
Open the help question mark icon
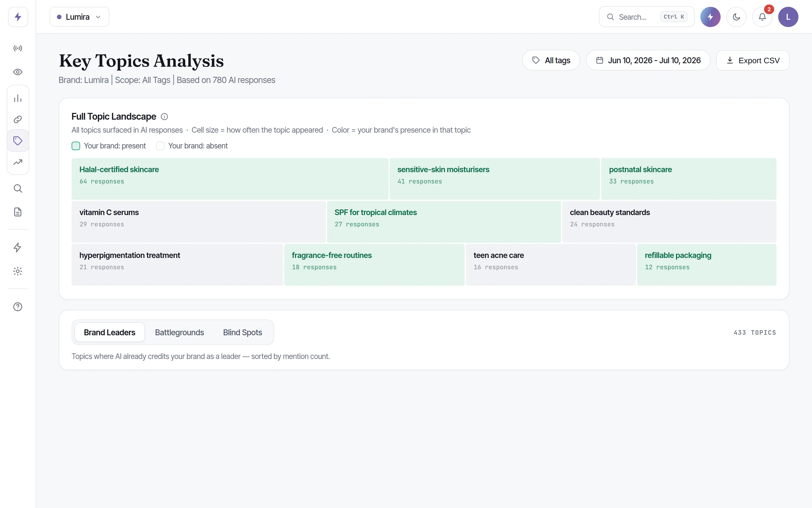(18, 307)
